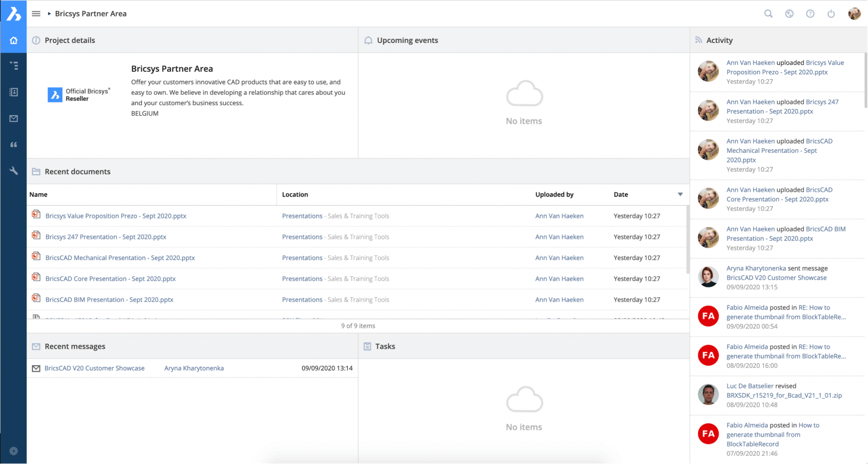Sort documents by the Name column header
The image size is (868, 464).
[x=39, y=194]
